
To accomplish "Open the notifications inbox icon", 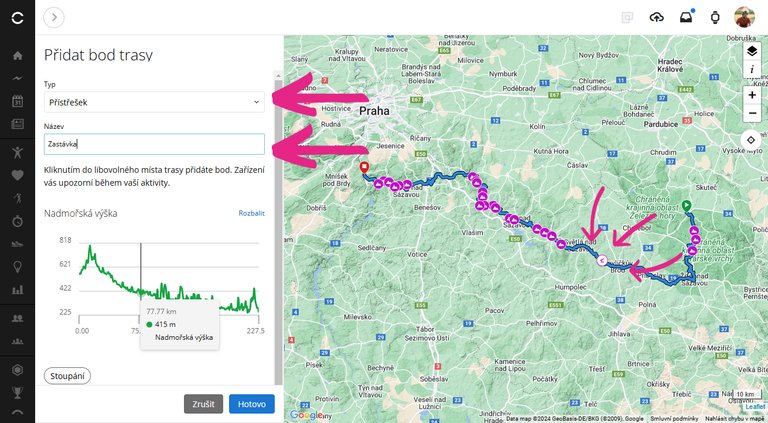I will pos(685,17).
